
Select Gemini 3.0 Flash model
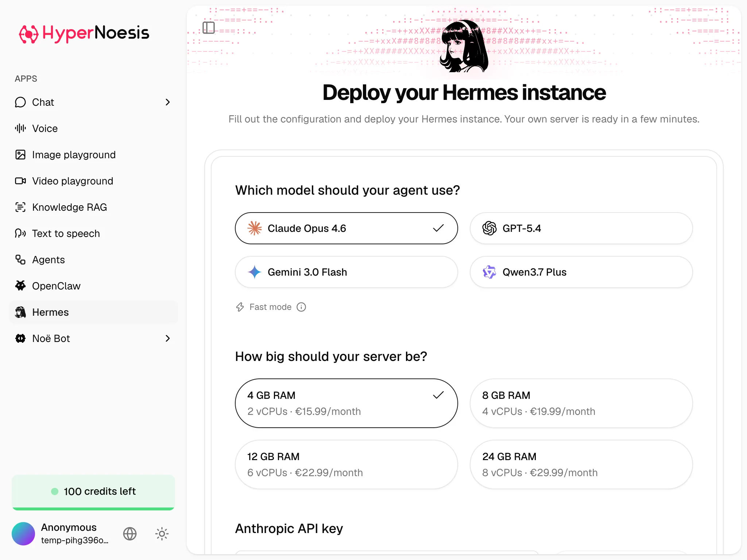(x=346, y=272)
